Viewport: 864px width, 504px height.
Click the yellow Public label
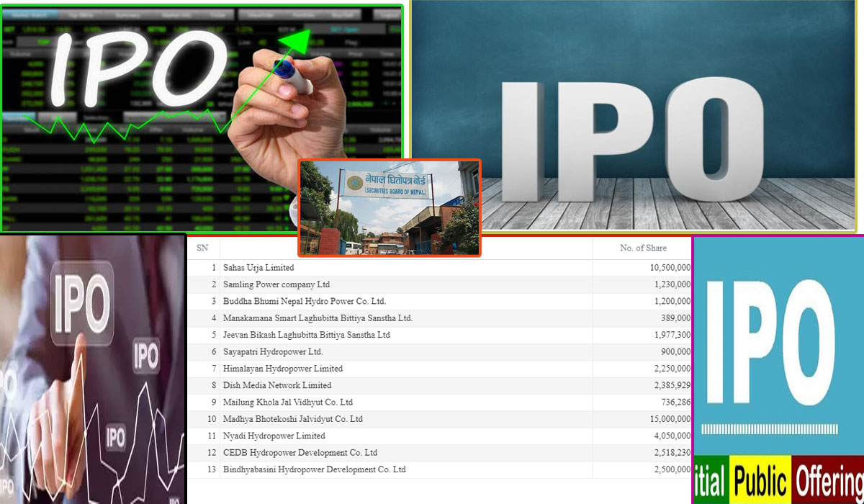point(760,480)
